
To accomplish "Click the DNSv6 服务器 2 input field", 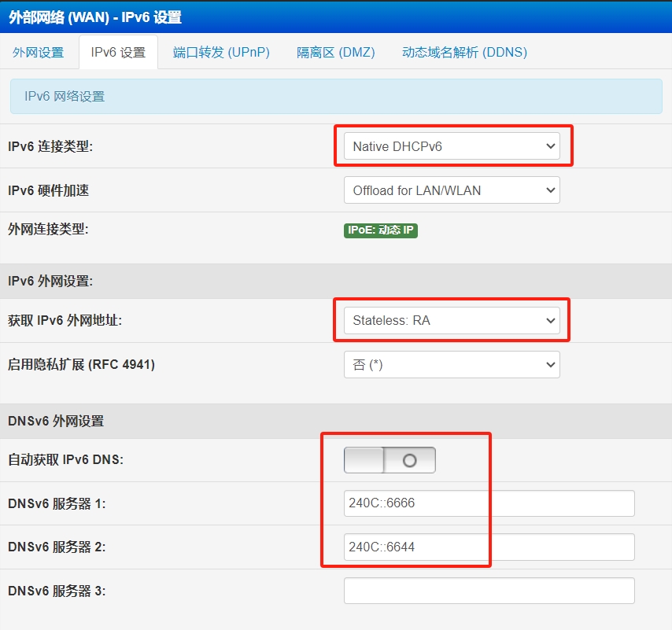I will pyautogui.click(x=489, y=547).
